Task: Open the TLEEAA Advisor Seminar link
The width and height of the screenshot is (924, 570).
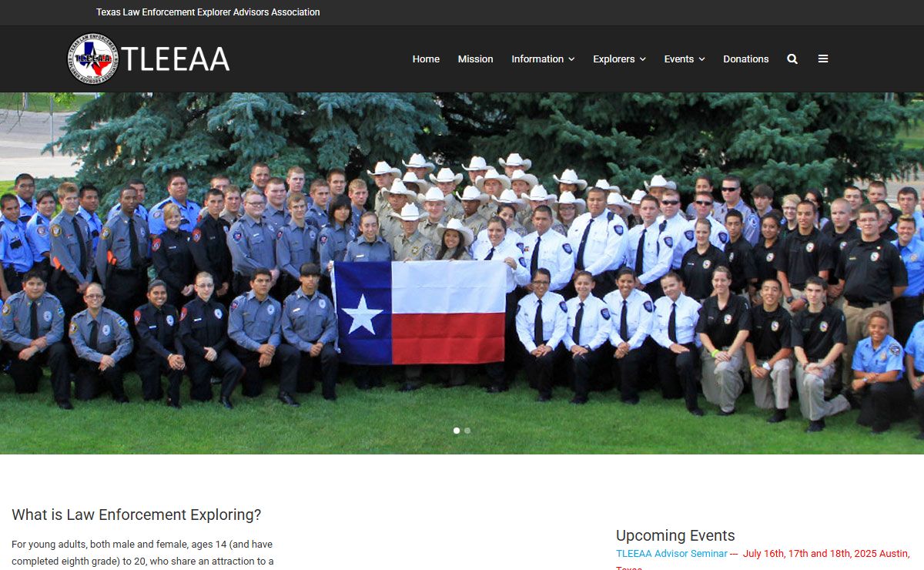Action: [x=671, y=553]
